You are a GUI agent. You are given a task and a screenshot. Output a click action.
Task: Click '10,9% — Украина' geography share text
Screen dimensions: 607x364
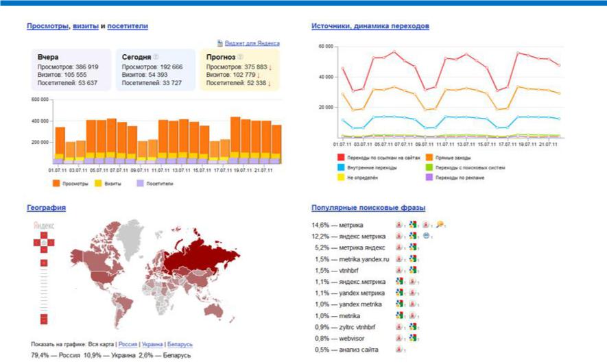coord(110,354)
